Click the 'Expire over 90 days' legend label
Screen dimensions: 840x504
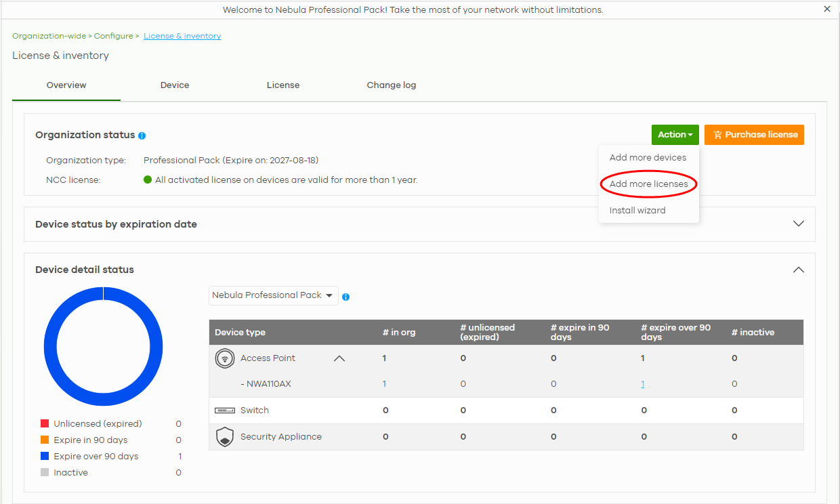96,456
